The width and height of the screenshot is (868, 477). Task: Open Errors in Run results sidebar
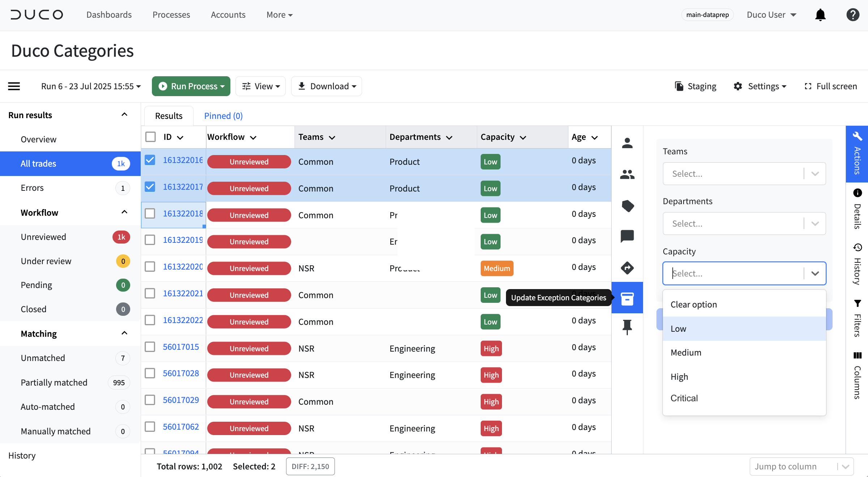click(70, 188)
